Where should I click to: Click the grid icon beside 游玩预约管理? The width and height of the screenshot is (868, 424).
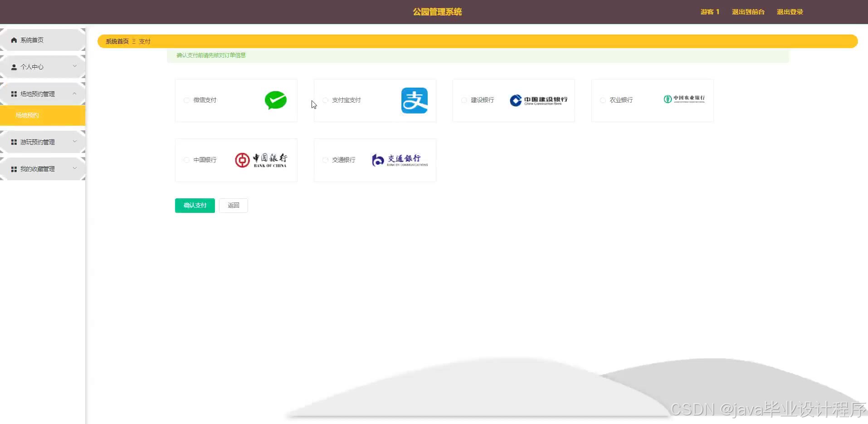pyautogui.click(x=14, y=142)
